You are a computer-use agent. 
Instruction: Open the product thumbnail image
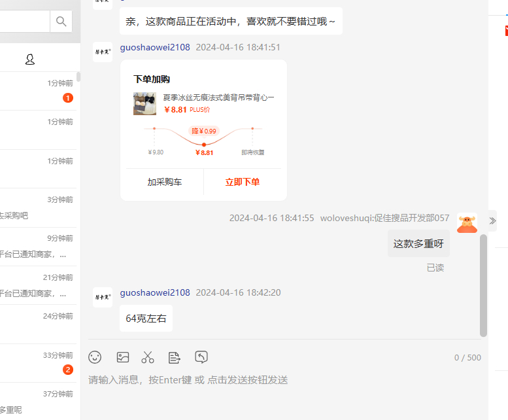point(144,103)
